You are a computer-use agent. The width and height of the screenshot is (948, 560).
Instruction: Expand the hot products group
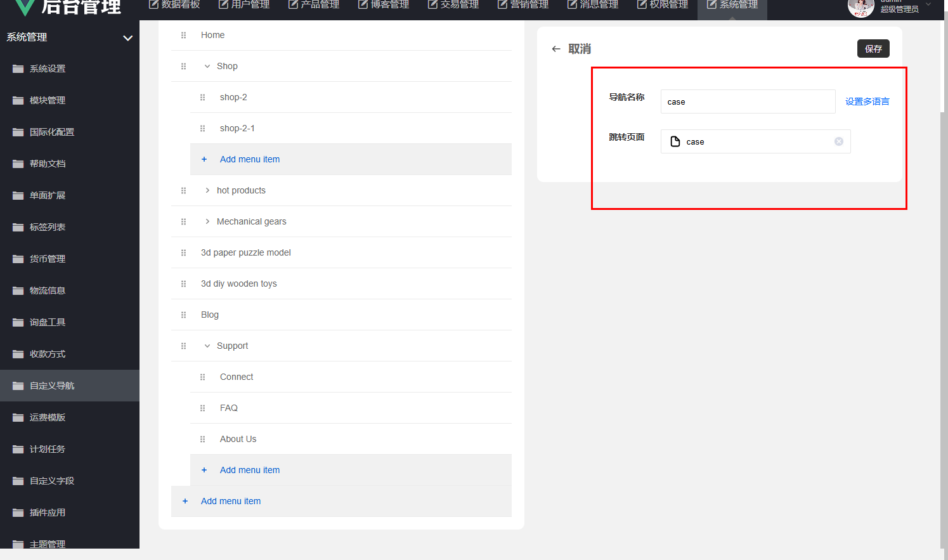[x=207, y=190]
